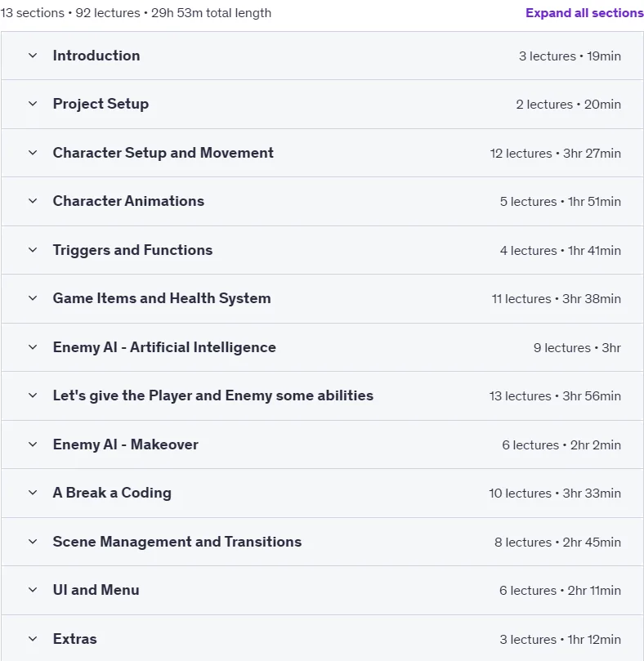Open the Extras section title
This screenshot has width=644, height=661.
(74, 639)
